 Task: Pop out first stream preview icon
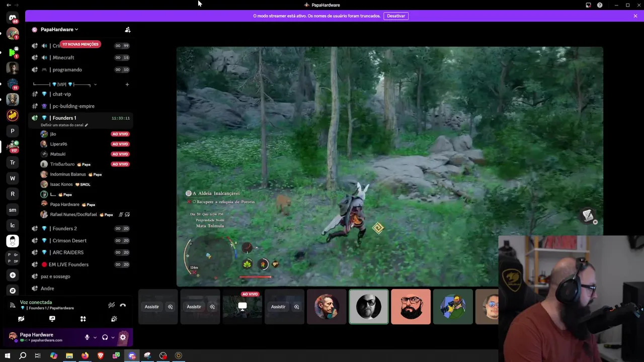click(x=170, y=307)
